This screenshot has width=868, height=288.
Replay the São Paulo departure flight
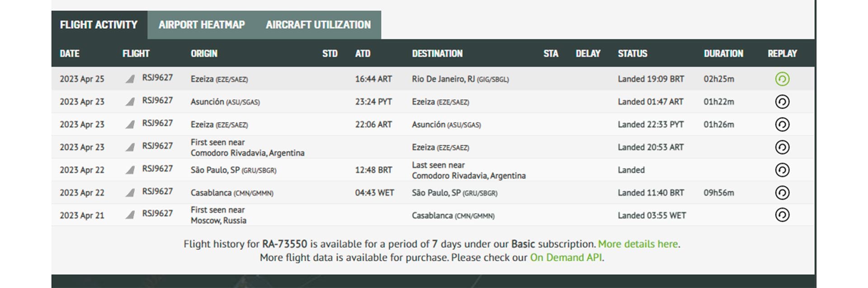[x=782, y=170]
